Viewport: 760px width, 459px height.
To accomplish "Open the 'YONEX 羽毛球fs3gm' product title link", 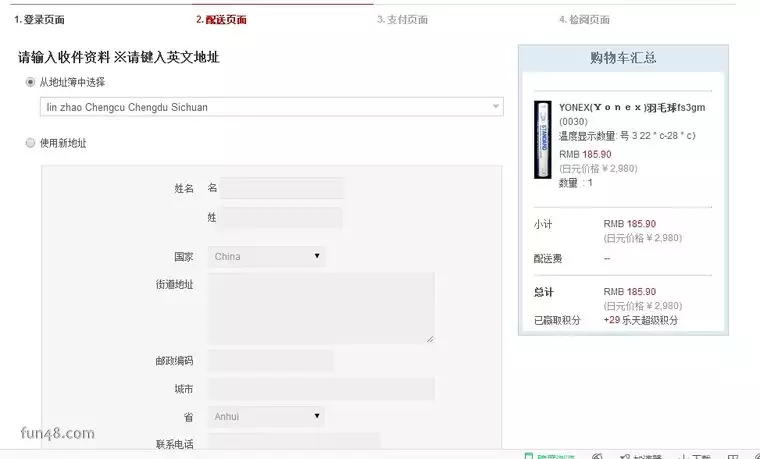I will [x=632, y=108].
